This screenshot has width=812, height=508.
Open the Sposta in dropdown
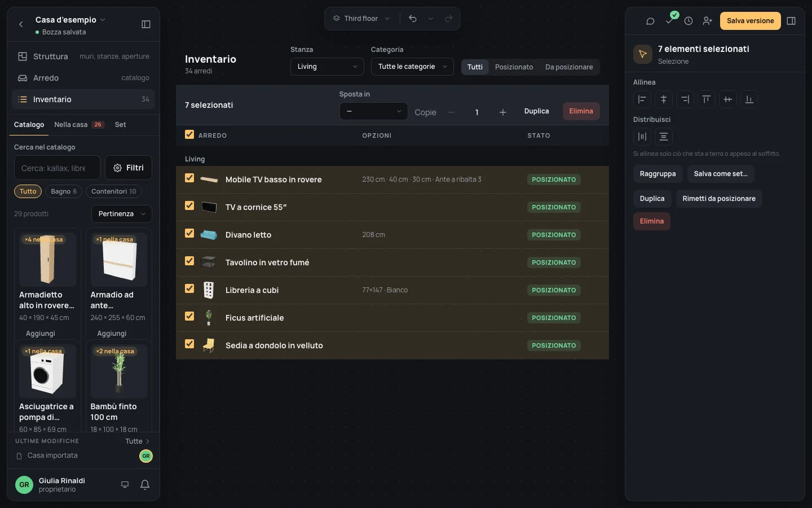pos(373,111)
